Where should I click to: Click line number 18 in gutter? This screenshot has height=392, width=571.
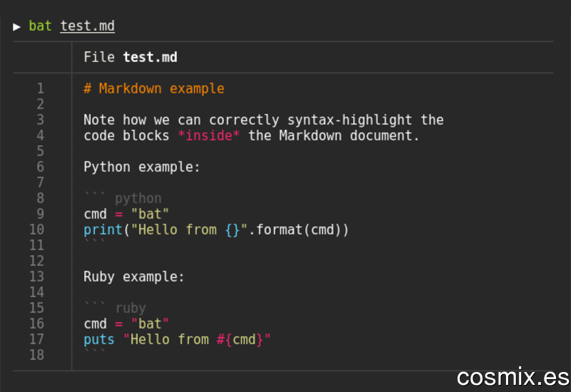click(x=37, y=355)
